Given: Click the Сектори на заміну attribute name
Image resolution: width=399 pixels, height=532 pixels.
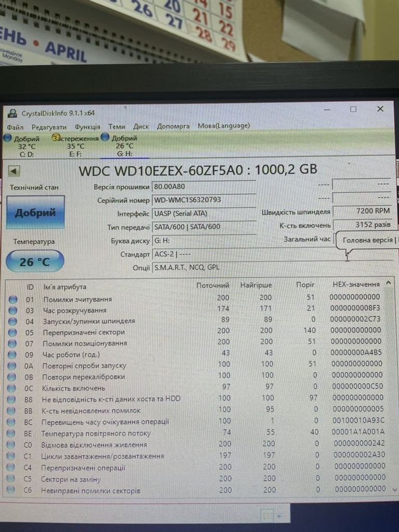Looking at the screenshot, I should [x=71, y=479].
